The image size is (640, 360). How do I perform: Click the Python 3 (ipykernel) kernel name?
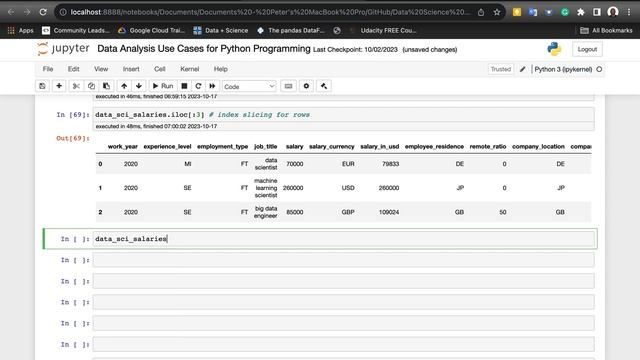pyautogui.click(x=563, y=69)
